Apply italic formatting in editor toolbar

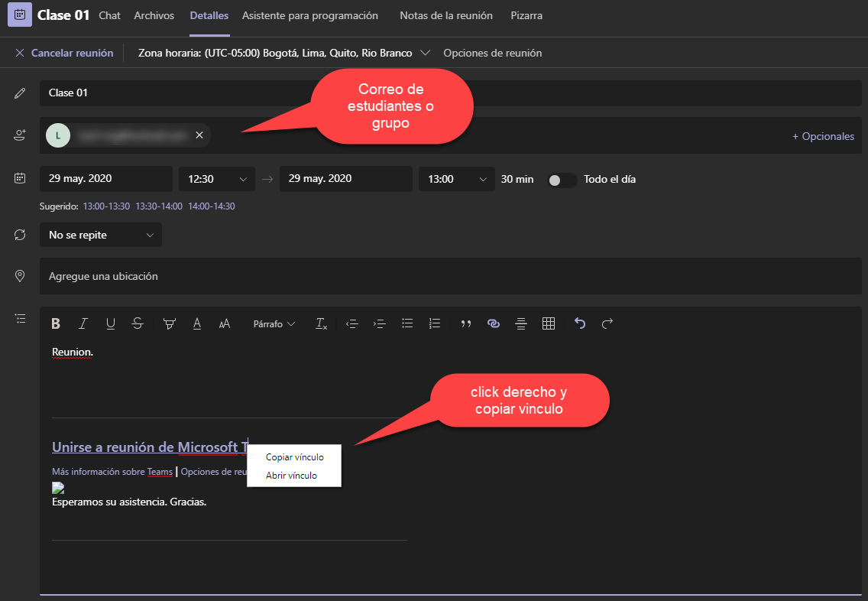tap(83, 324)
